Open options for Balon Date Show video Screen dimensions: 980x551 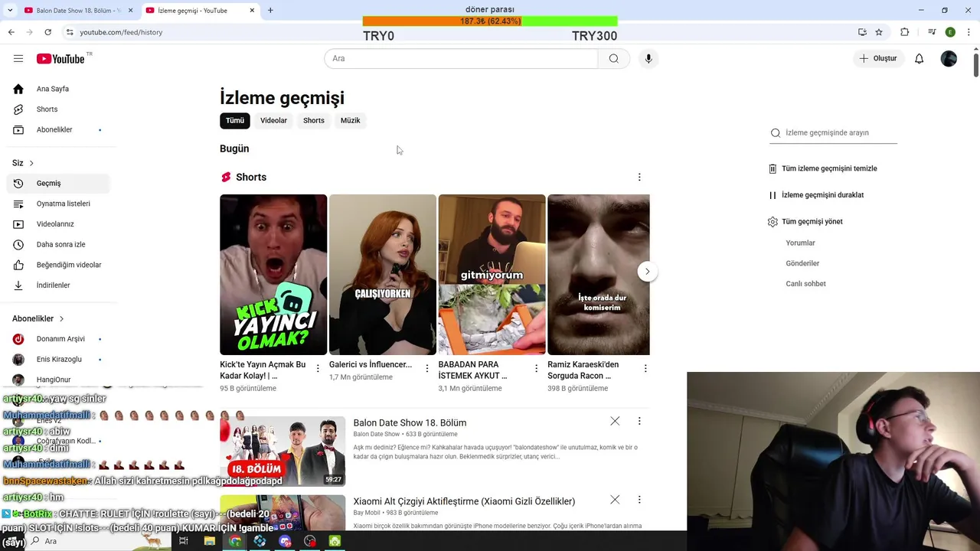(x=639, y=422)
